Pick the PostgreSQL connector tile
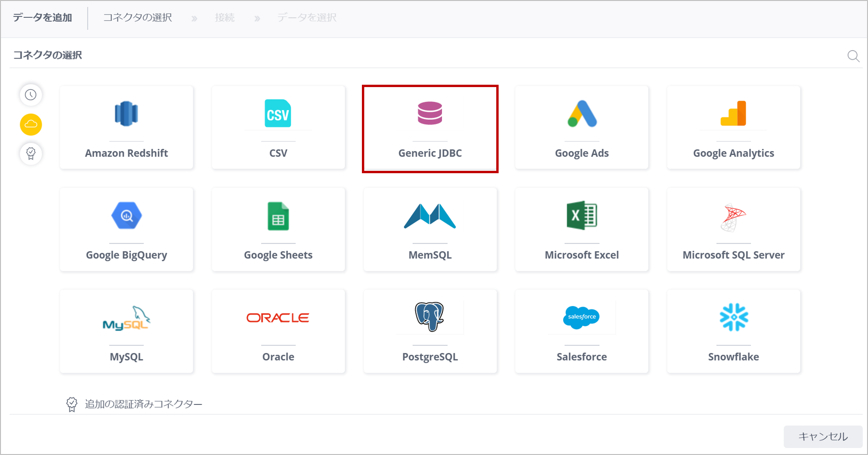The width and height of the screenshot is (868, 455). coord(430,331)
